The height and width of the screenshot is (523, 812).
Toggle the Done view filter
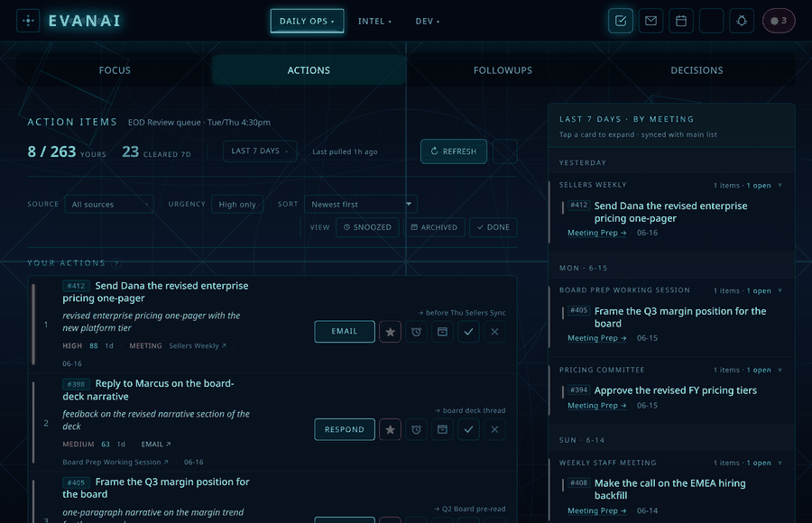click(493, 227)
